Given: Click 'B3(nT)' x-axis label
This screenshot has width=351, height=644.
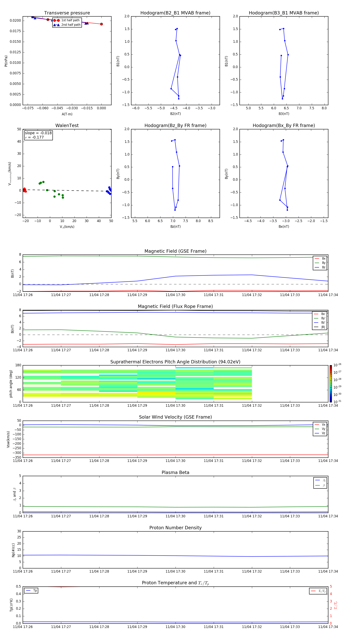Looking at the screenshot, I should [284, 114].
